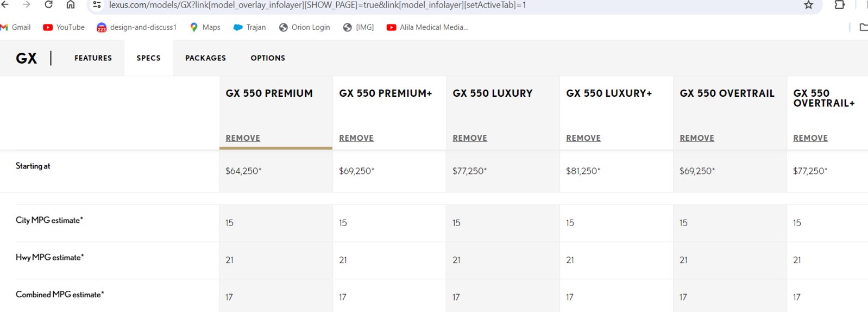This screenshot has width=868, height=312.
Task: Click the City MPG estimate label
Action: tap(49, 220)
